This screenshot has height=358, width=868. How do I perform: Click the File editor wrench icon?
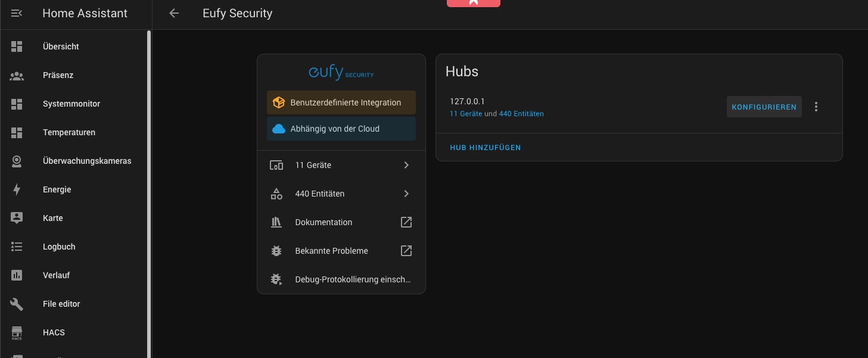click(x=17, y=304)
